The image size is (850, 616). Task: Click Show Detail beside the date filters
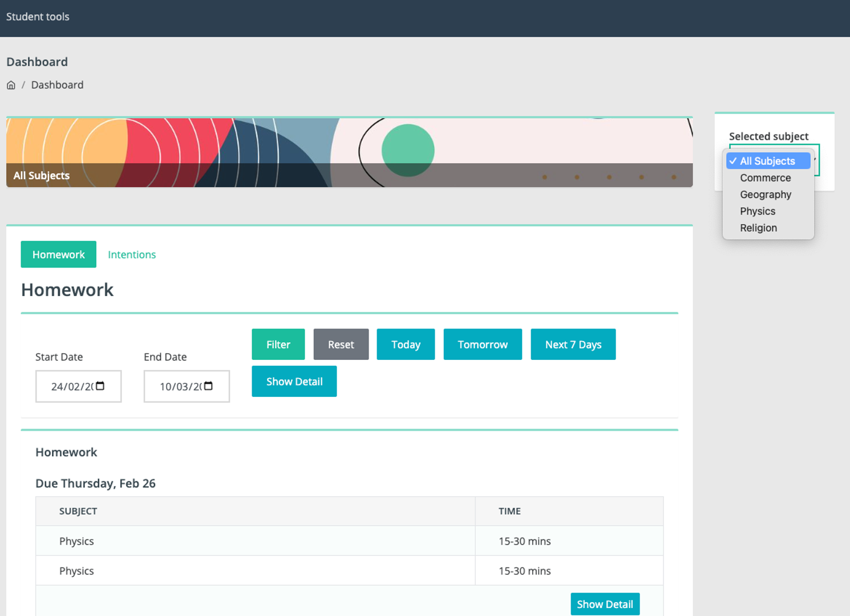294,382
